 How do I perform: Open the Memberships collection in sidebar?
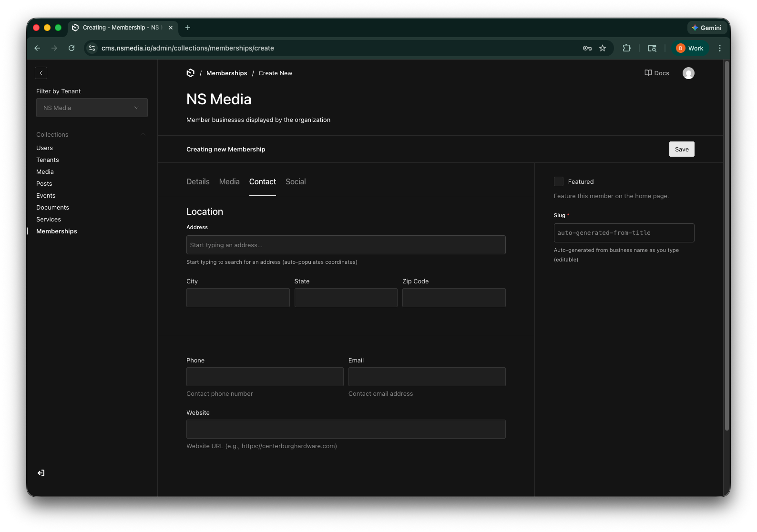pyautogui.click(x=57, y=231)
